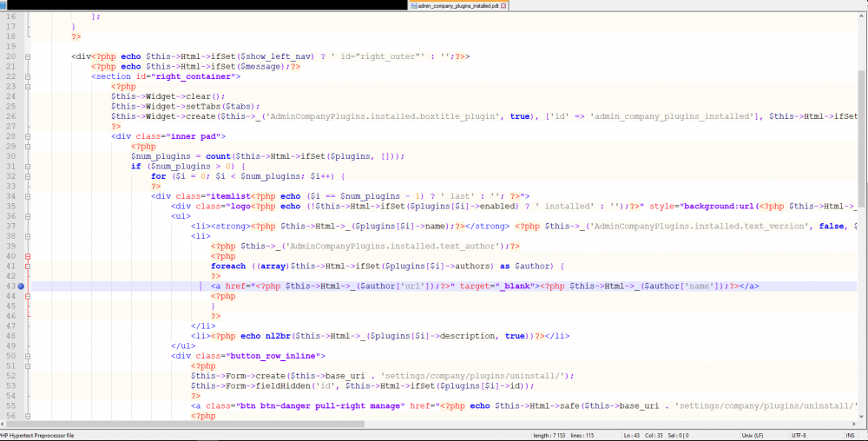Close the admin_company_plugins_installed.pdt tab

(x=503, y=5)
